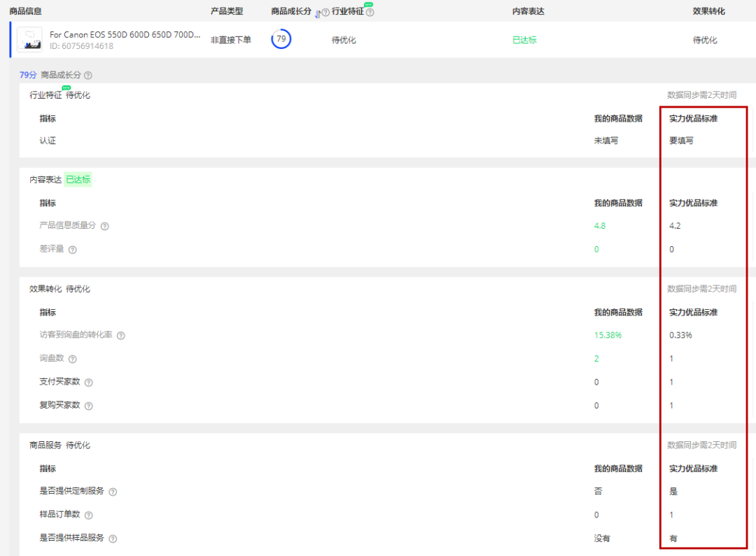Image resolution: width=756 pixels, height=556 pixels.
Task: Click 行业特征 section heading above 认证
Action: tap(45, 95)
